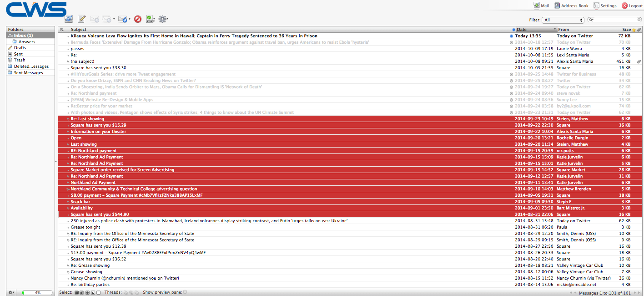Click the list columns options icon
The image size is (644, 296).
point(62,30)
